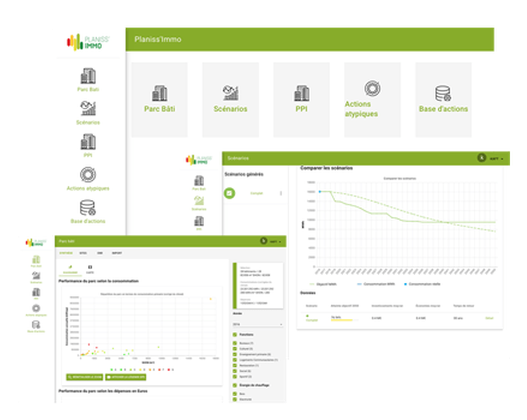Switch to the Sites tab in Parc bâti

pos(83,253)
